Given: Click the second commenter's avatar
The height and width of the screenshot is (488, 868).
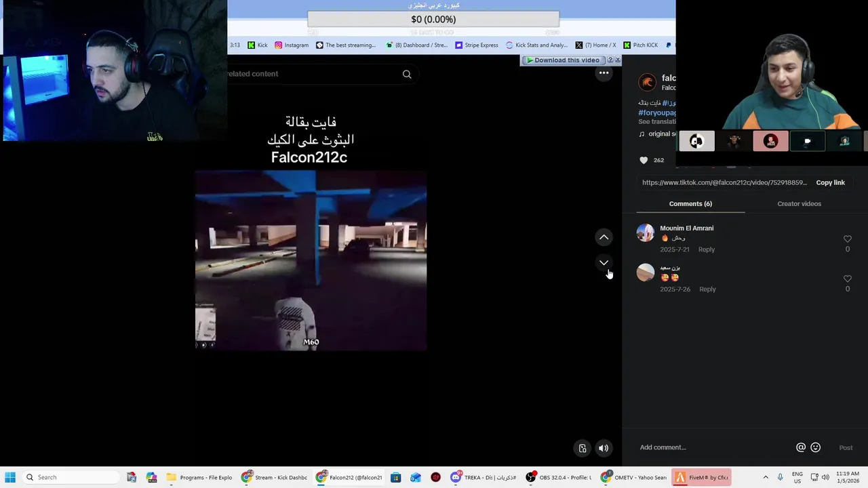Looking at the screenshot, I should (646, 272).
